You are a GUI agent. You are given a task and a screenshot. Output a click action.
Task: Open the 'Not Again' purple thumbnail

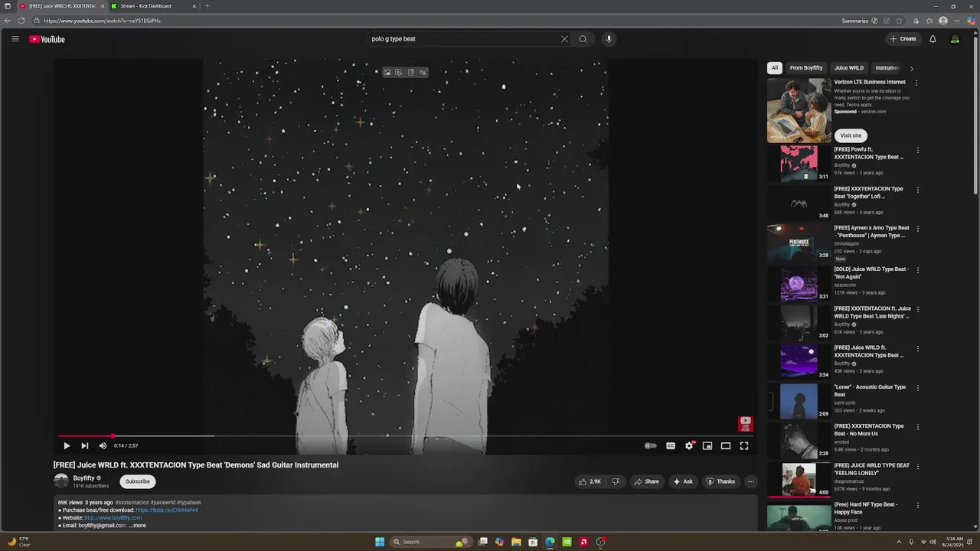(x=799, y=284)
